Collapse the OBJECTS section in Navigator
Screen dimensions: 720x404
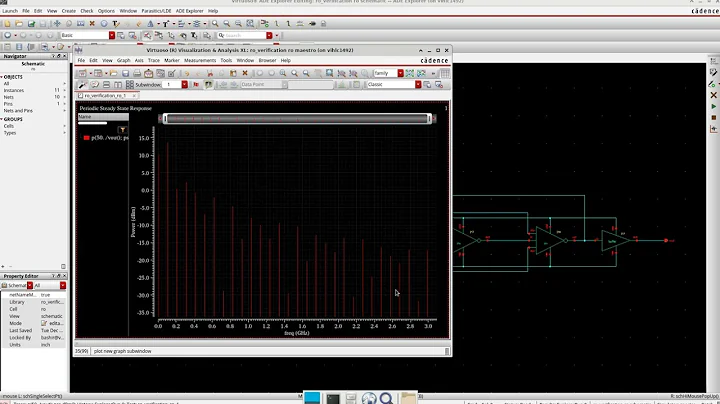[x=2, y=77]
